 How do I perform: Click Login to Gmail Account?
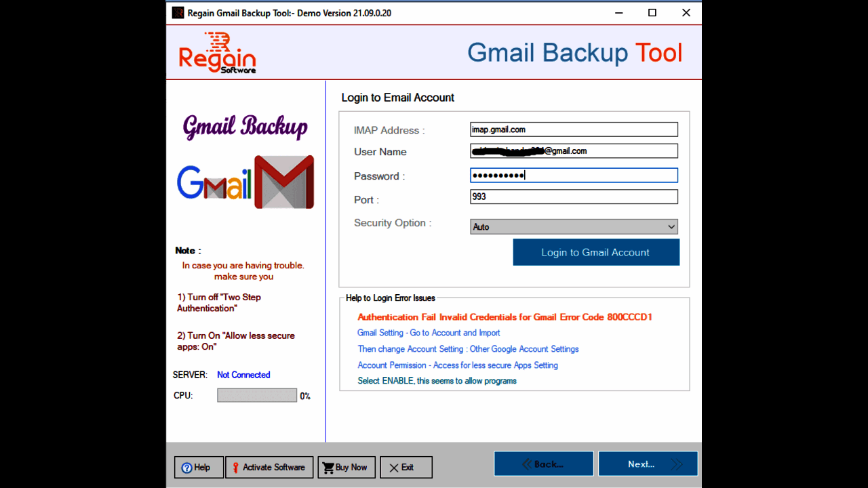(x=595, y=251)
